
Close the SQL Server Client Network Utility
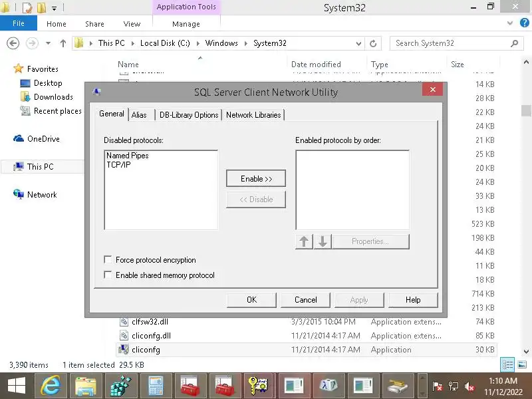click(433, 89)
